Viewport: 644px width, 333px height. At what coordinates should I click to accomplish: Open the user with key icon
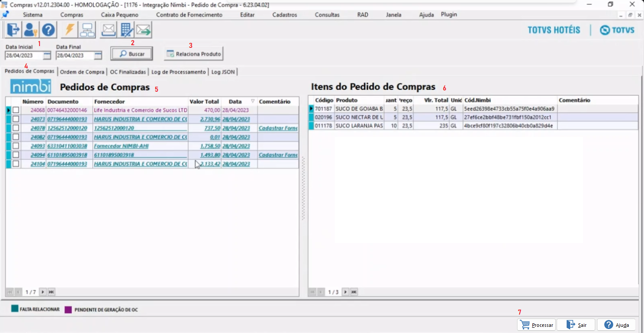[30, 30]
